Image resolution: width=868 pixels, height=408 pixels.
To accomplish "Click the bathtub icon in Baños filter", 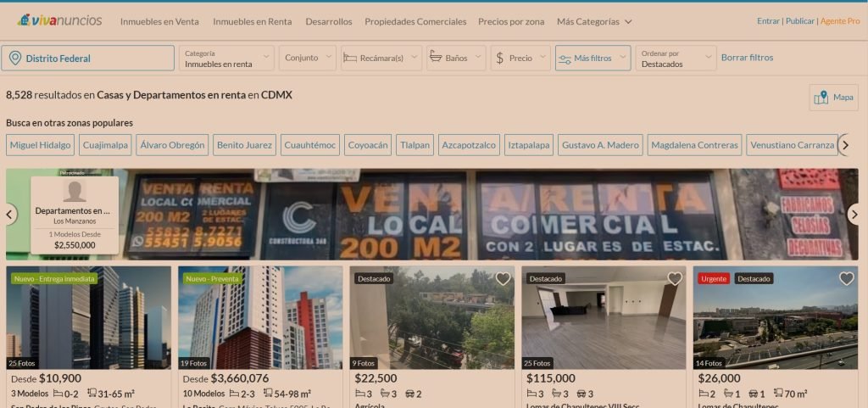I will (436, 58).
